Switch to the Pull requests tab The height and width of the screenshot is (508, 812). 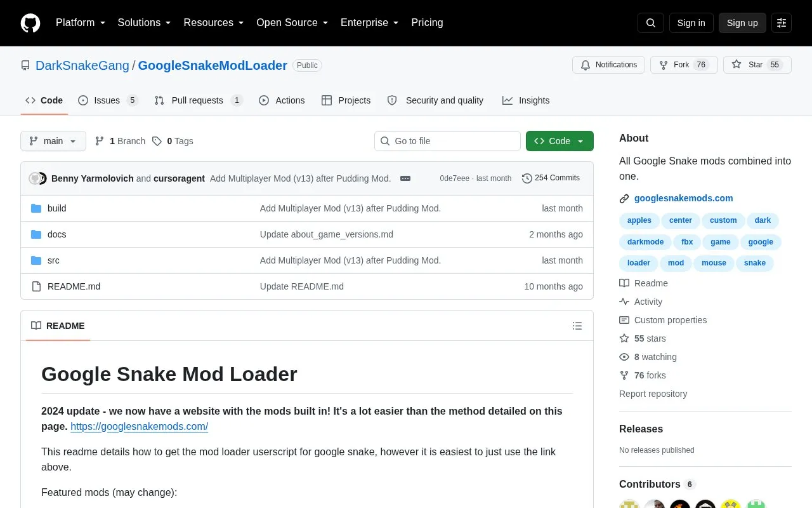click(199, 100)
